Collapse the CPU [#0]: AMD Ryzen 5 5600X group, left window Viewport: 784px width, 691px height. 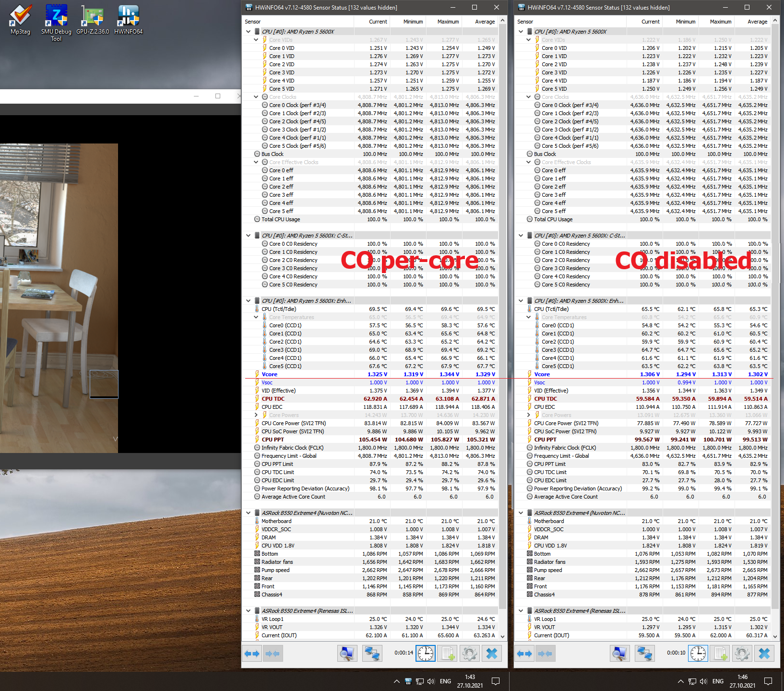tap(248, 32)
